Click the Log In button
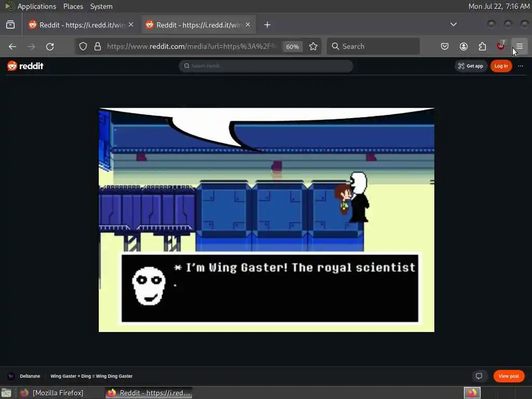Image resolution: width=532 pixels, height=399 pixels. tap(501, 66)
